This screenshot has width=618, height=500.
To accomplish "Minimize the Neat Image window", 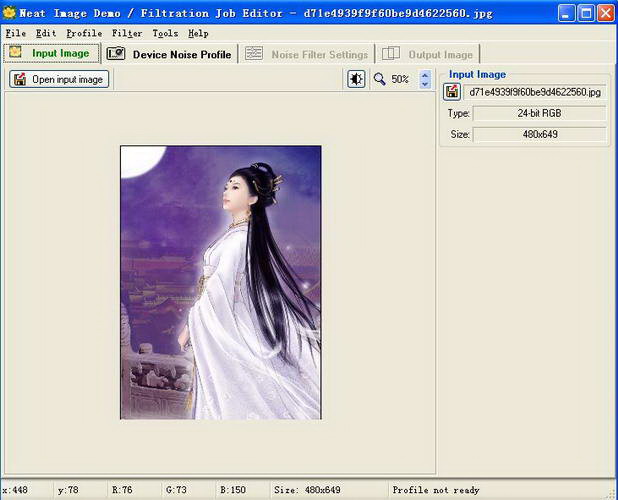I will [566, 13].
